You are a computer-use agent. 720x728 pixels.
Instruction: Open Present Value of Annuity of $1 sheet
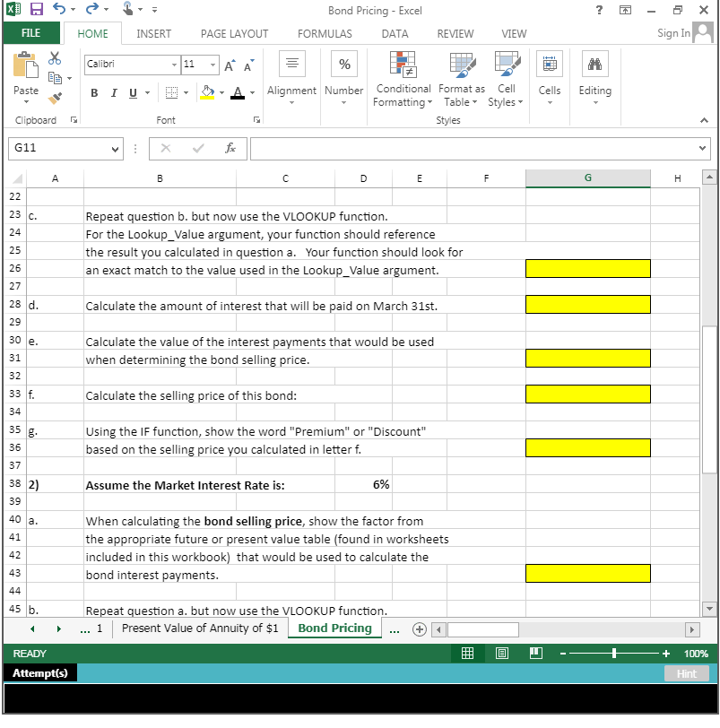[200, 628]
